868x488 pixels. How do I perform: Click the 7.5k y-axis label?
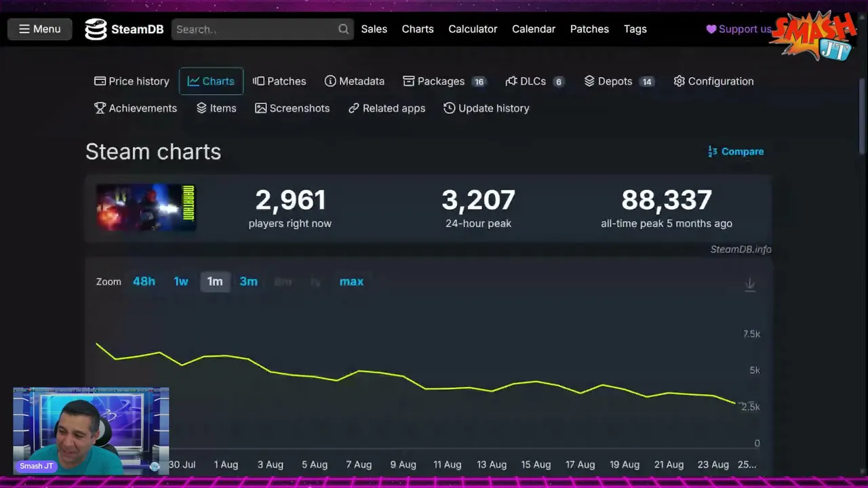[x=751, y=334]
